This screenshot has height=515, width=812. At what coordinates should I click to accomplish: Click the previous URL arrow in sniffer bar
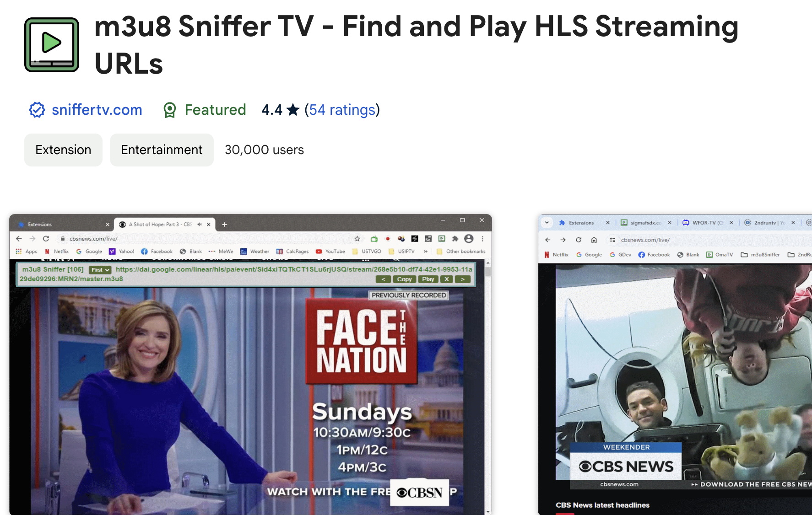point(383,279)
